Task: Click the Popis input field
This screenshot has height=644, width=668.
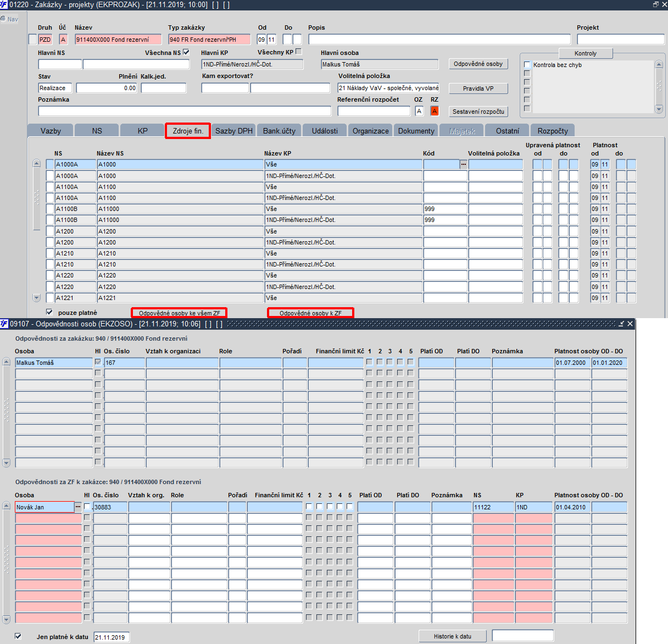Action: click(439, 40)
